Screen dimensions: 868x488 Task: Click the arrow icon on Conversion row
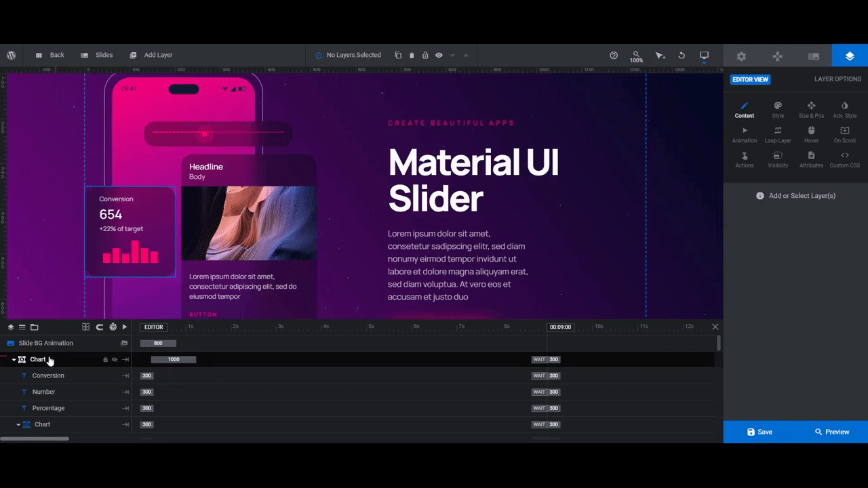125,375
